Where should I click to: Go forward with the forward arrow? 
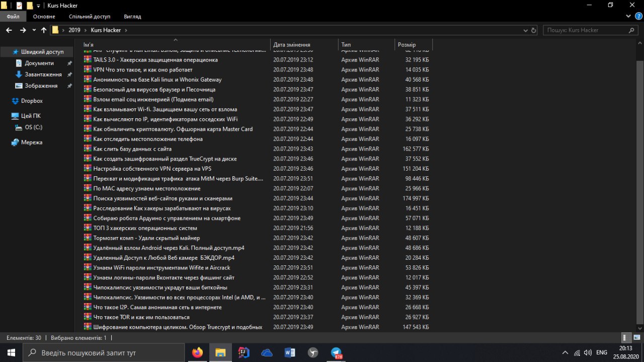coord(23,30)
